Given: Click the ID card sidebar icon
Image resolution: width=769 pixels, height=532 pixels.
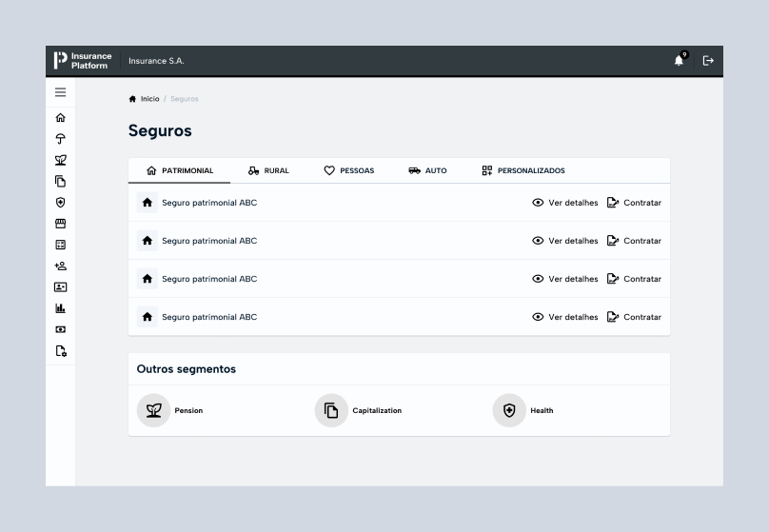Looking at the screenshot, I should [60, 286].
